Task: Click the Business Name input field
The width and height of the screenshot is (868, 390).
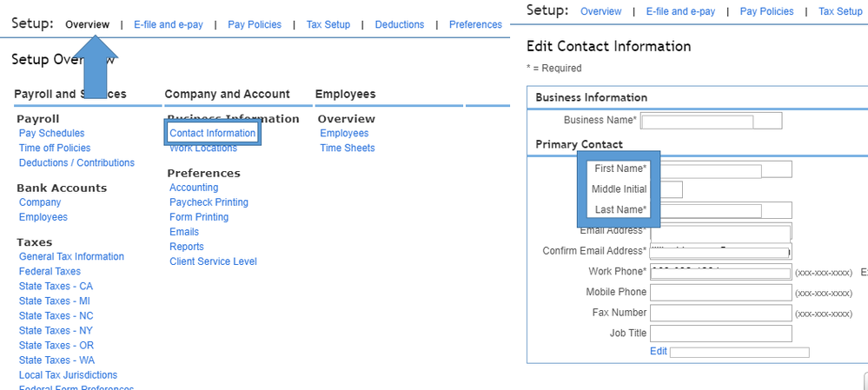Action: coord(712,121)
